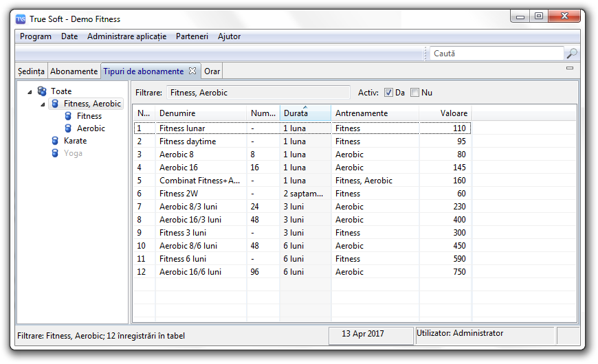Open the Parteneri menu
This screenshot has height=364, width=598.
point(192,36)
